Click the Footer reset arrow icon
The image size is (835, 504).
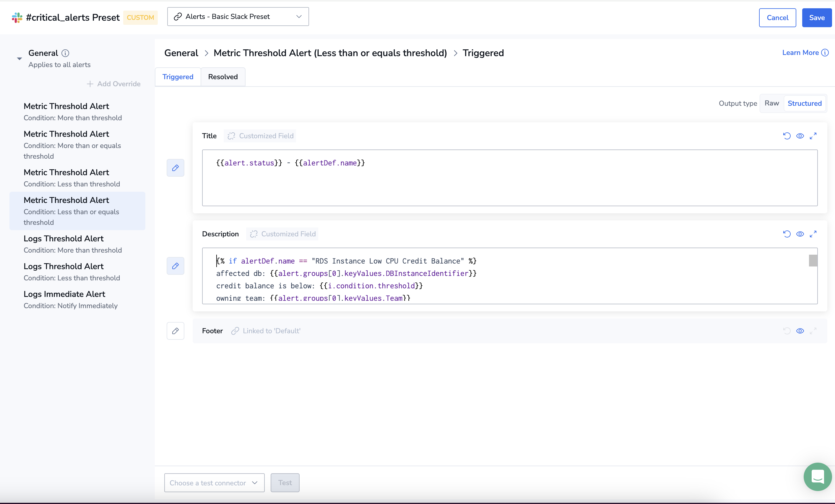pyautogui.click(x=787, y=331)
